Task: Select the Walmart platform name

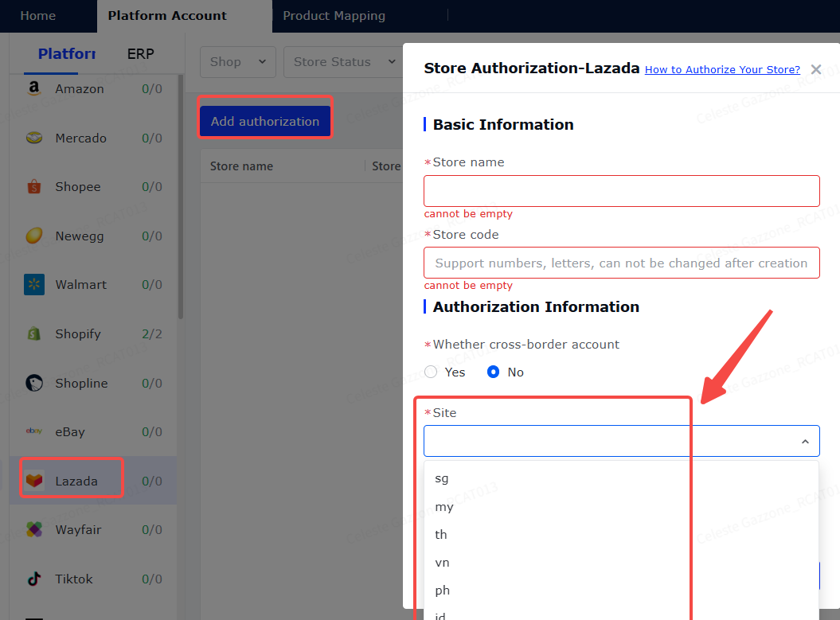Action: point(81,285)
